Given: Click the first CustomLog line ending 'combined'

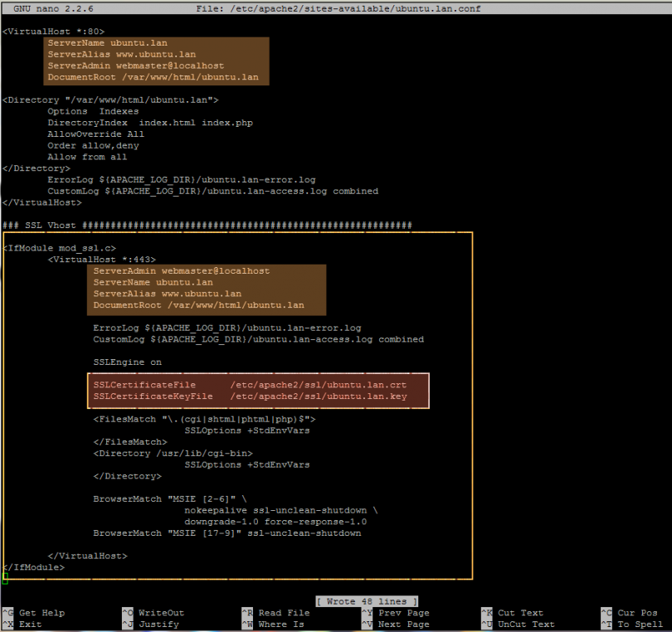Looking at the screenshot, I should pos(213,191).
